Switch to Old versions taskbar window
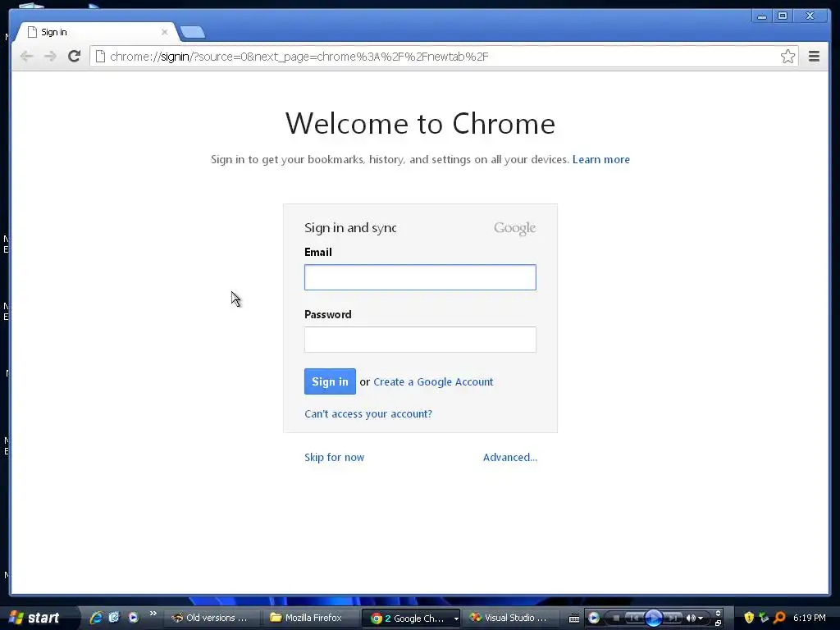 tap(211, 618)
